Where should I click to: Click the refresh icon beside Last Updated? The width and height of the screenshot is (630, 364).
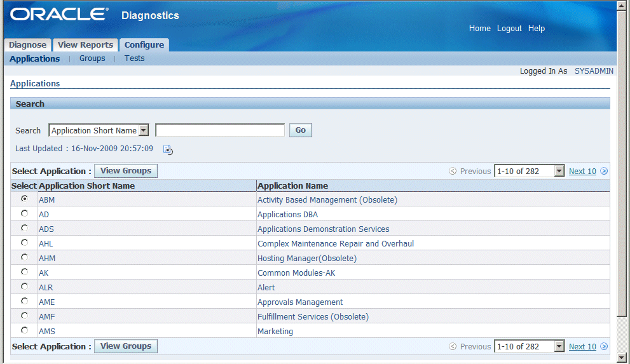coord(168,150)
